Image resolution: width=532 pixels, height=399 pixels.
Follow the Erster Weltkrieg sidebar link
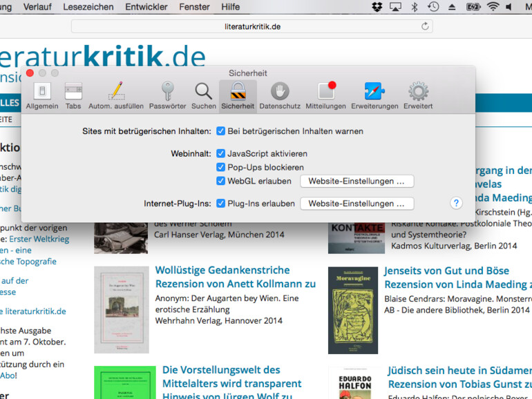[x=39, y=239]
